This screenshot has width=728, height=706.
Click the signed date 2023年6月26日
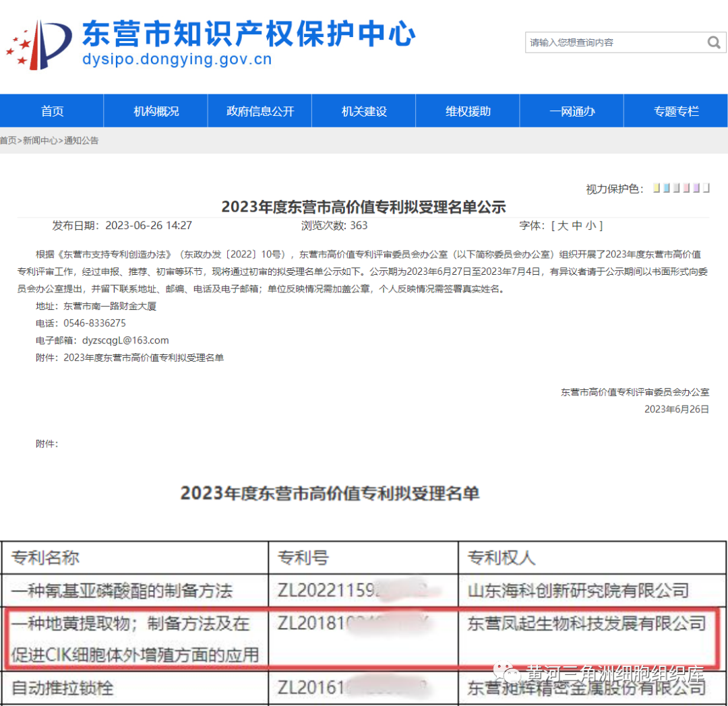pyautogui.click(x=677, y=409)
